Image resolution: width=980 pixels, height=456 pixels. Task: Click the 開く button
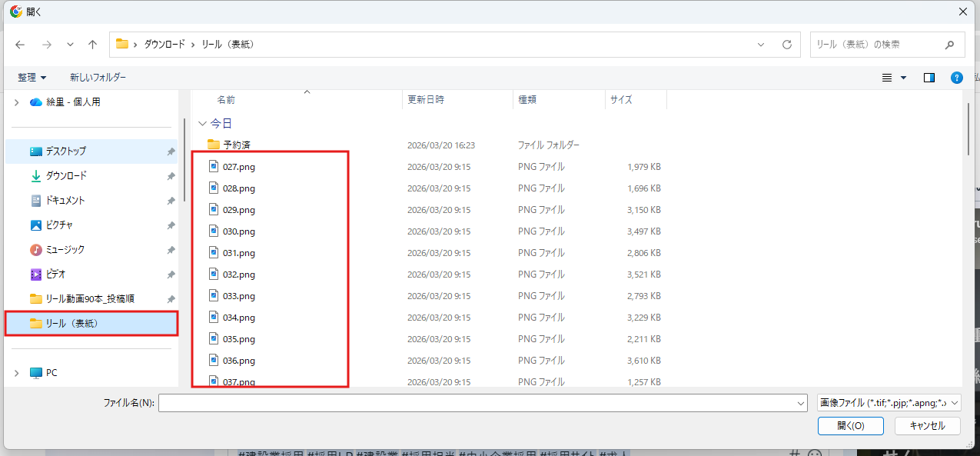pyautogui.click(x=850, y=425)
